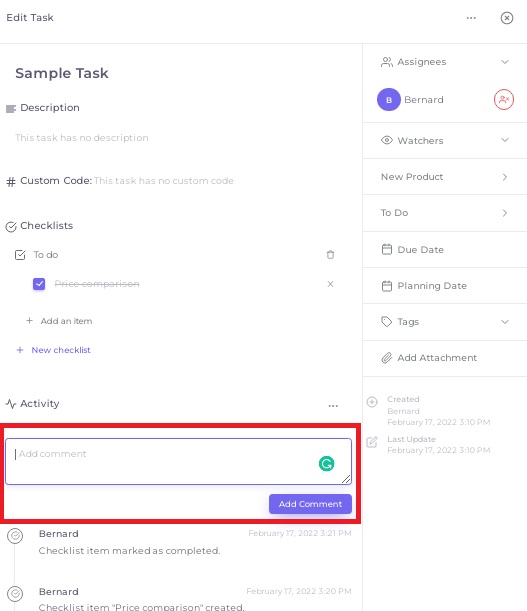
Task: Click the Due Date calendar icon
Action: tap(387, 249)
